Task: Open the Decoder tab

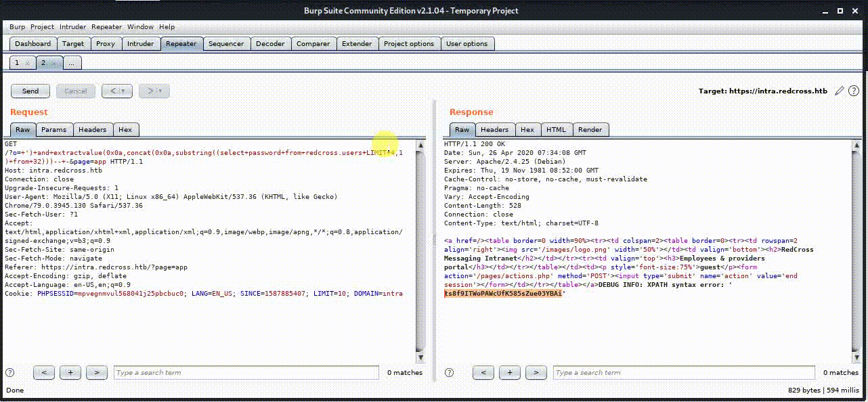Action: click(270, 44)
